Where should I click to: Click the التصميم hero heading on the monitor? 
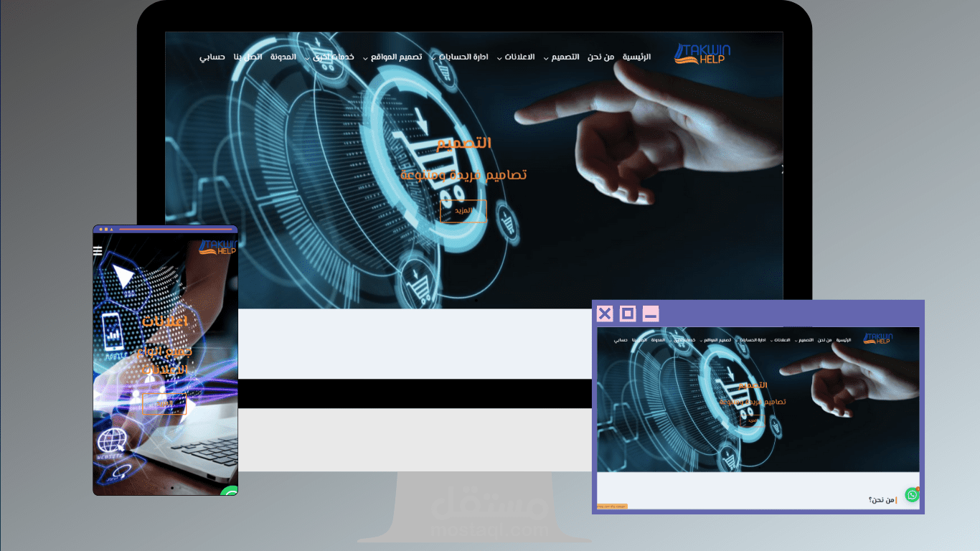464,143
